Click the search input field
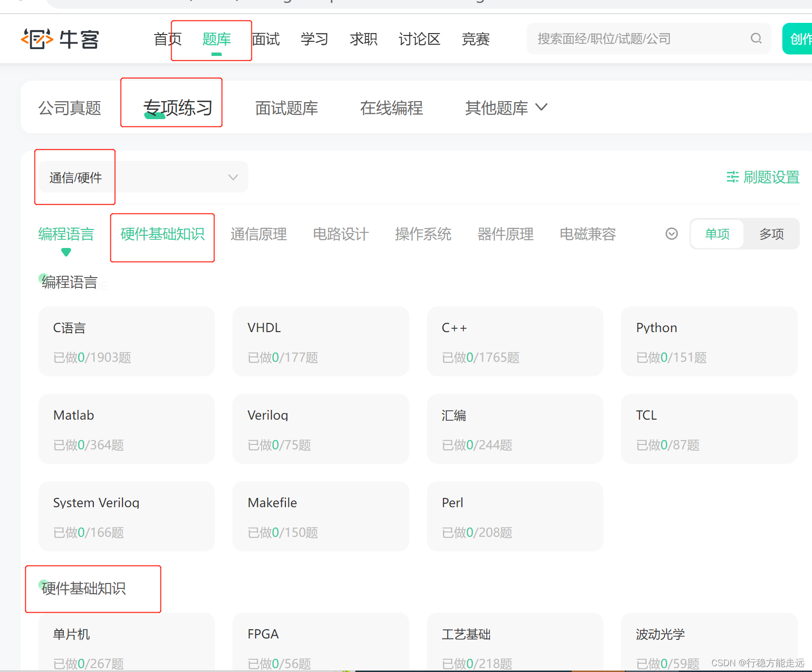 click(x=649, y=38)
